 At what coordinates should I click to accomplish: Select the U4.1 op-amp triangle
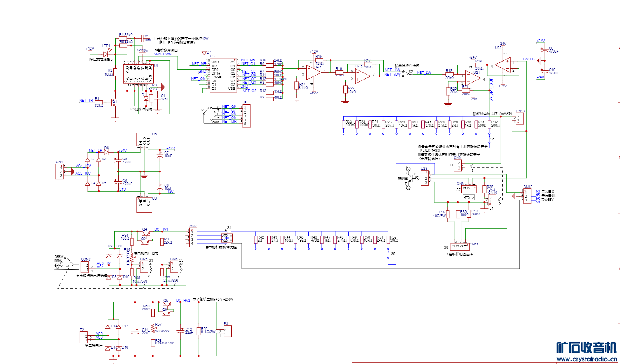313,72
